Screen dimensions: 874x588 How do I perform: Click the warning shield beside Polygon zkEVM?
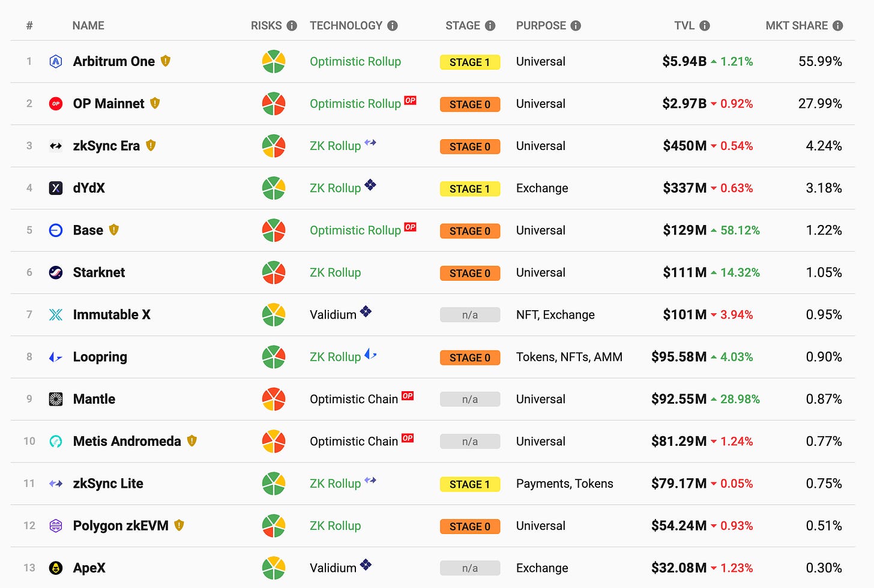pyautogui.click(x=179, y=525)
